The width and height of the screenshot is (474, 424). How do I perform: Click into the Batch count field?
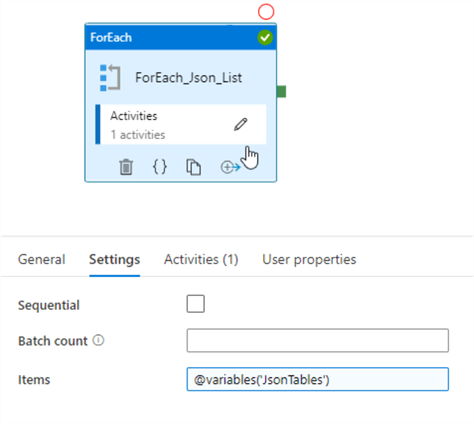tap(318, 340)
